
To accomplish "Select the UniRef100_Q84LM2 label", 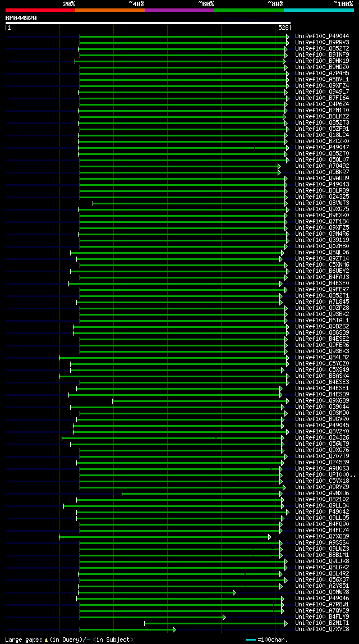I will (322, 357).
